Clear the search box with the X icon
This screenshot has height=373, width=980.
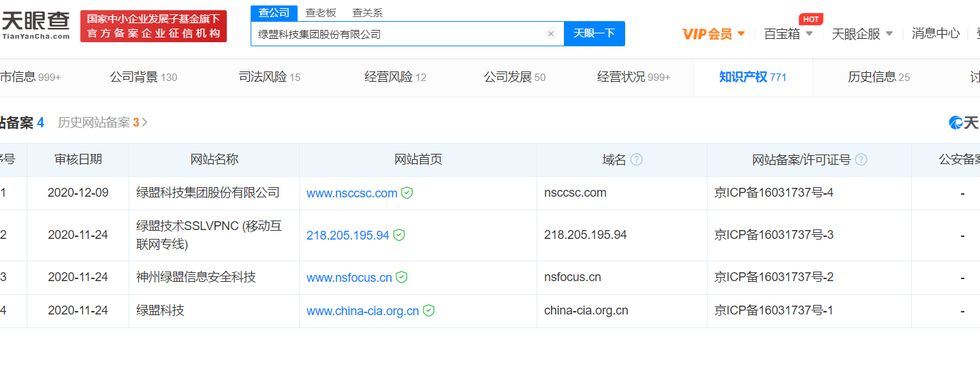pos(551,34)
